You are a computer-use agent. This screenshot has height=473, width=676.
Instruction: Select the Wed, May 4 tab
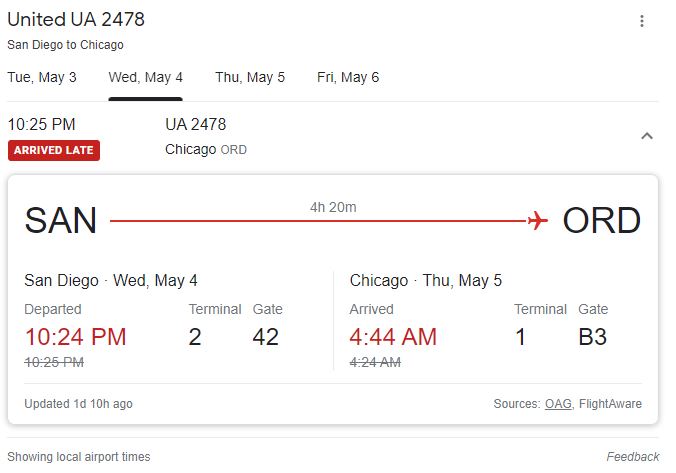tap(146, 78)
